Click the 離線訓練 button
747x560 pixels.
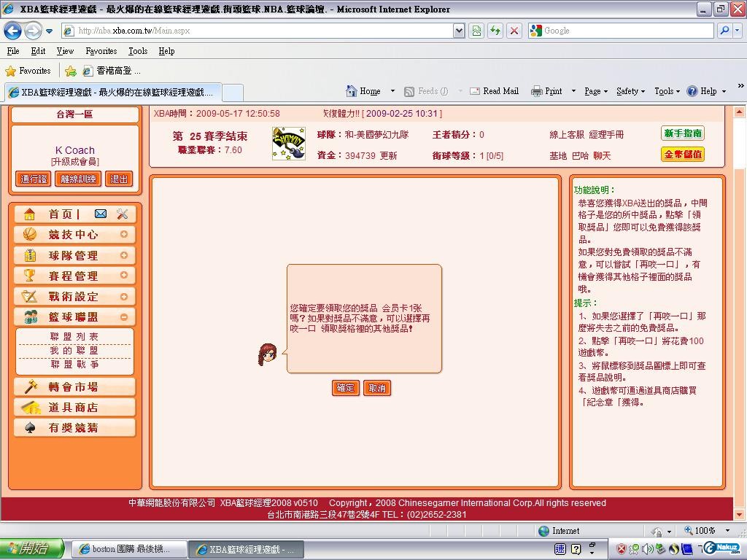click(78, 179)
